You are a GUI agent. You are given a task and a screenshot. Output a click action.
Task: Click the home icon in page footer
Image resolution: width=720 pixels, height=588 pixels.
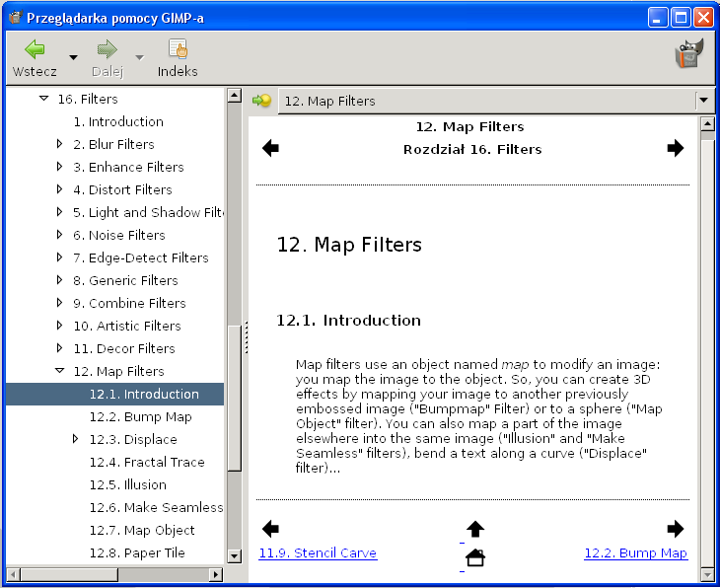[x=475, y=558]
